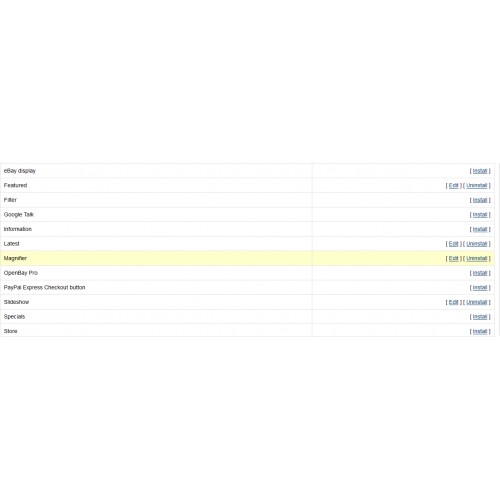Edit the Latest module
500x500 pixels.
coord(454,244)
